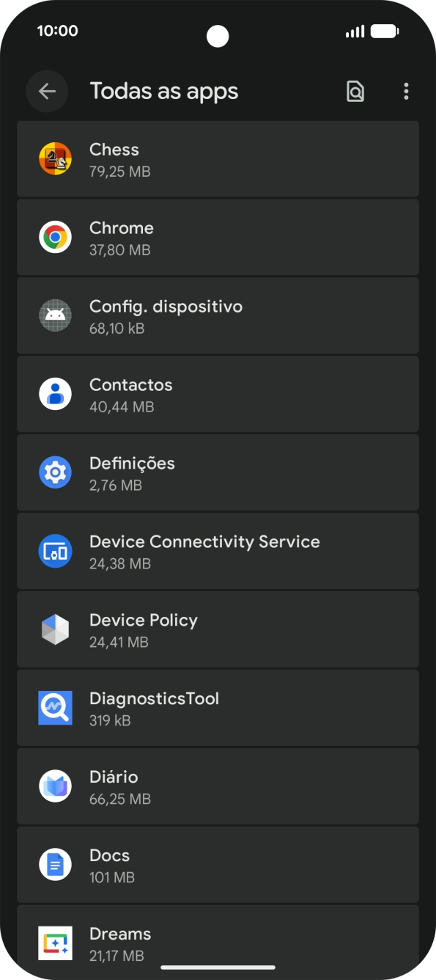Select the Docs 101 MB entry

click(218, 866)
